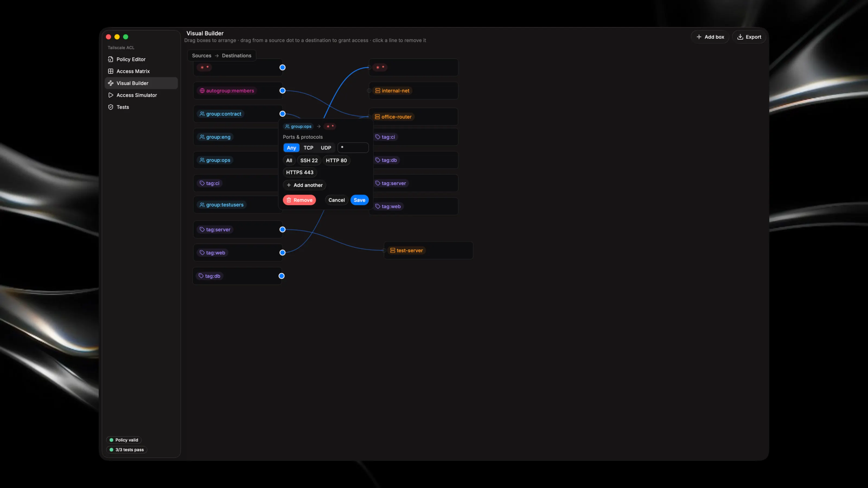Click the ports input field
868x488 pixels.
click(x=353, y=147)
